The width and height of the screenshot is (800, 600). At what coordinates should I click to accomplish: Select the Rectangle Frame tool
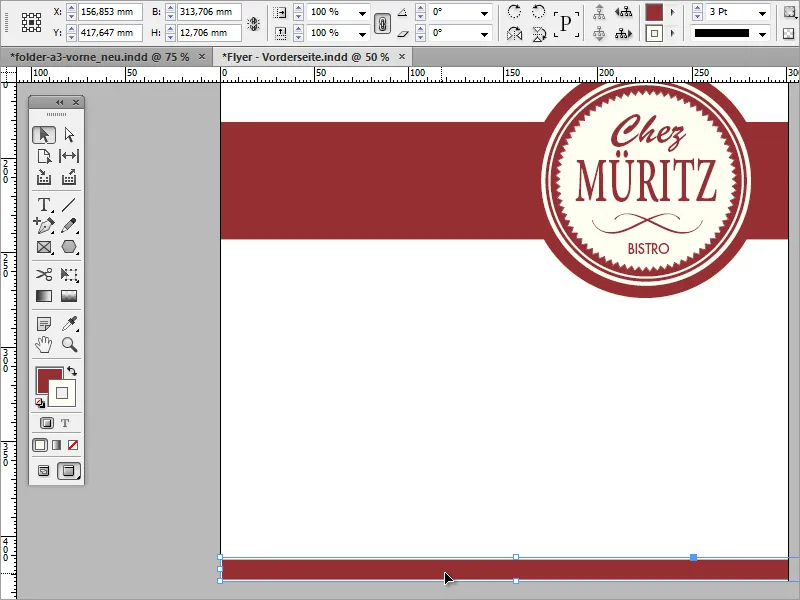coord(44,247)
